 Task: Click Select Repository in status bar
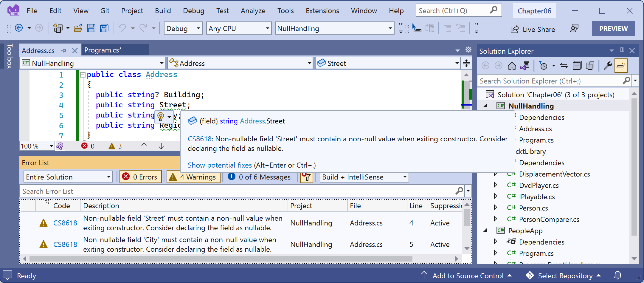coord(563,276)
